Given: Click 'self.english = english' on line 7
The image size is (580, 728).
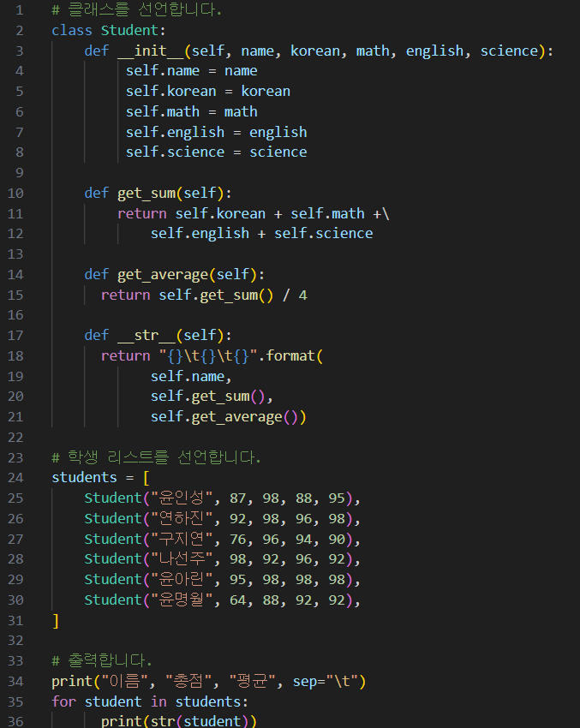Looking at the screenshot, I should [217, 132].
